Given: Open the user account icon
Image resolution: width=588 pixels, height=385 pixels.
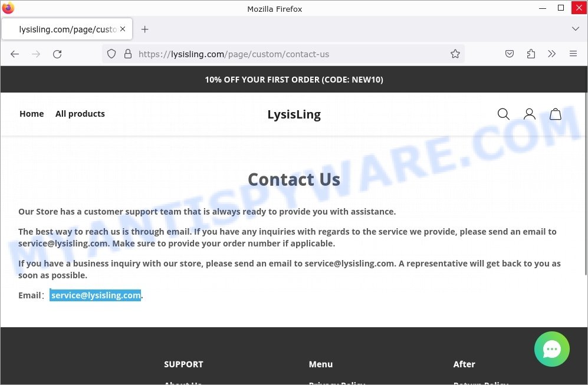Looking at the screenshot, I should point(530,114).
